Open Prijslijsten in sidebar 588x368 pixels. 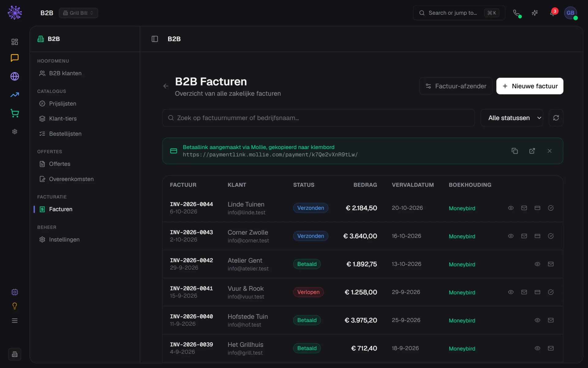tap(85, 104)
